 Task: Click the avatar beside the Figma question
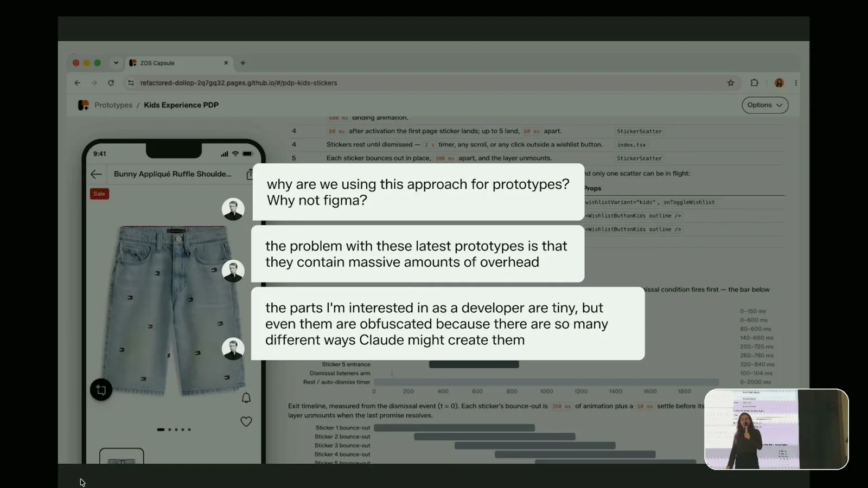pyautogui.click(x=233, y=209)
